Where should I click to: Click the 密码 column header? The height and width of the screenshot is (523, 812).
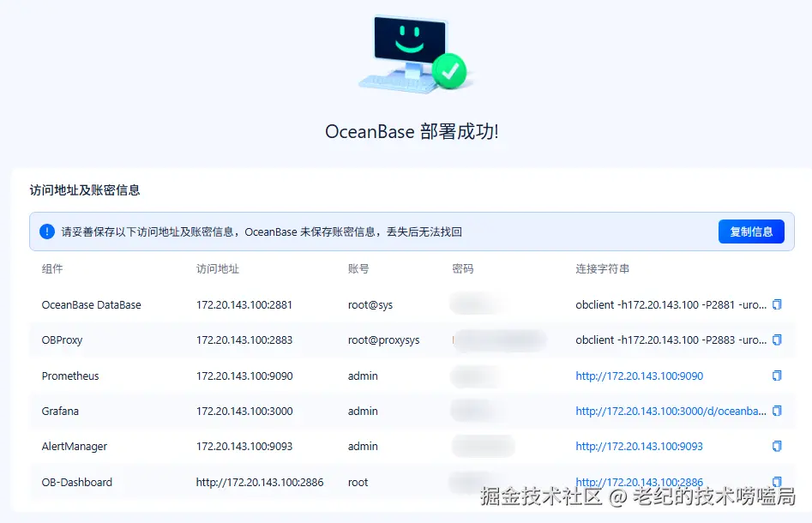(x=462, y=268)
